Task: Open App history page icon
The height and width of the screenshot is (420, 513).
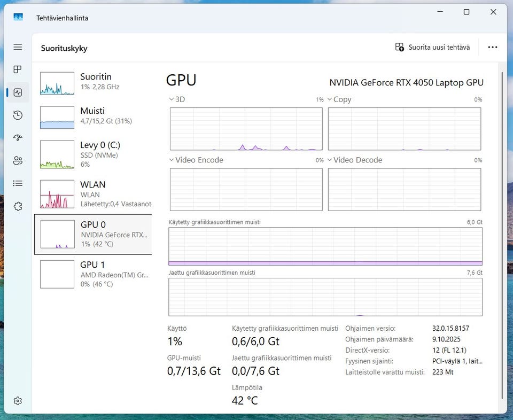Action: coord(18,115)
